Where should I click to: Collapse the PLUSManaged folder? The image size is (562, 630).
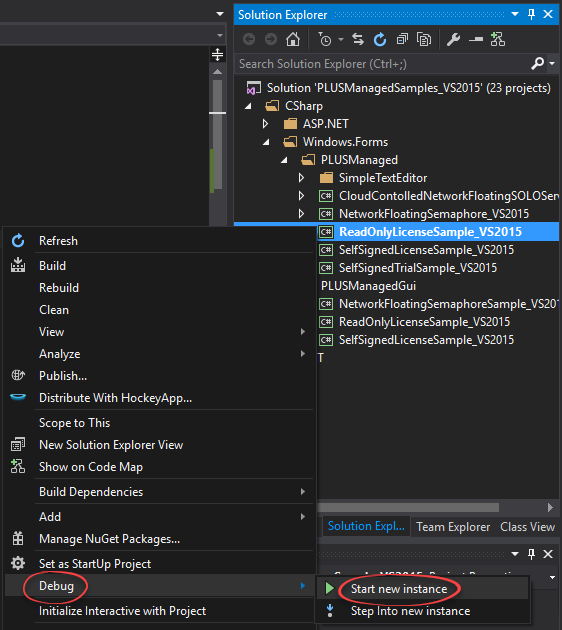284,160
